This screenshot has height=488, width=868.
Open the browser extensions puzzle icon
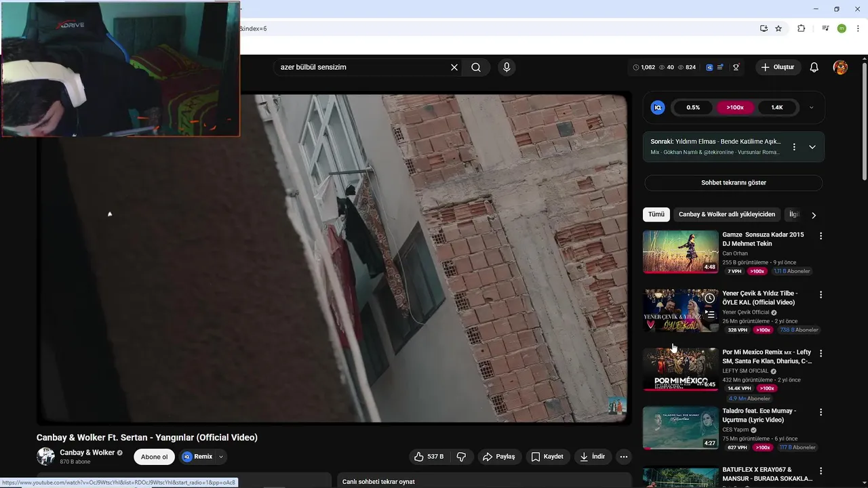[x=801, y=28]
